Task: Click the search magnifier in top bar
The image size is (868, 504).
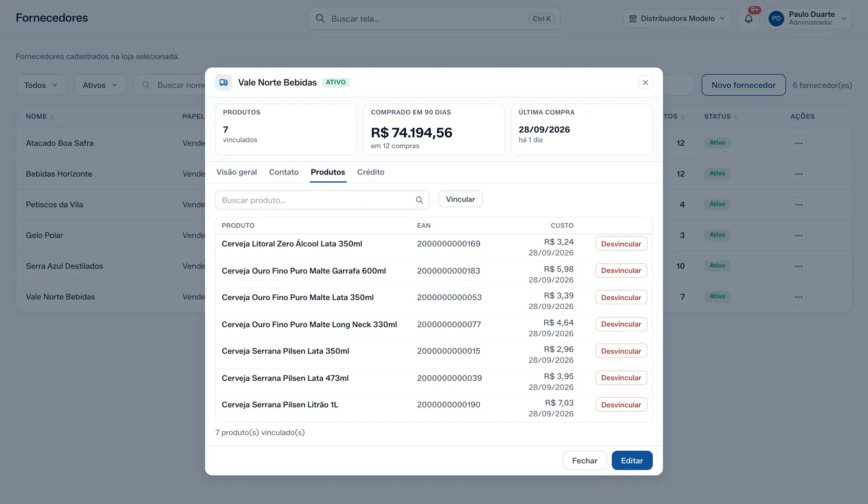Action: point(320,19)
